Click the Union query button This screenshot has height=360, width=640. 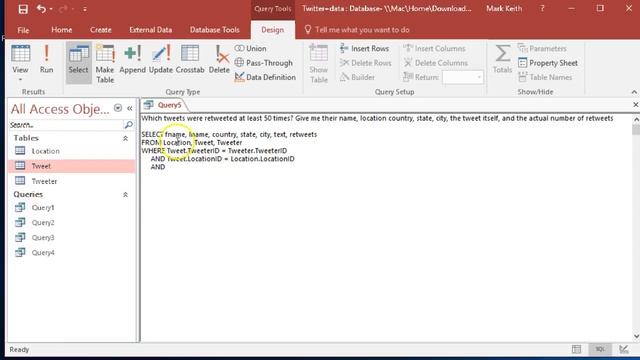(251, 48)
